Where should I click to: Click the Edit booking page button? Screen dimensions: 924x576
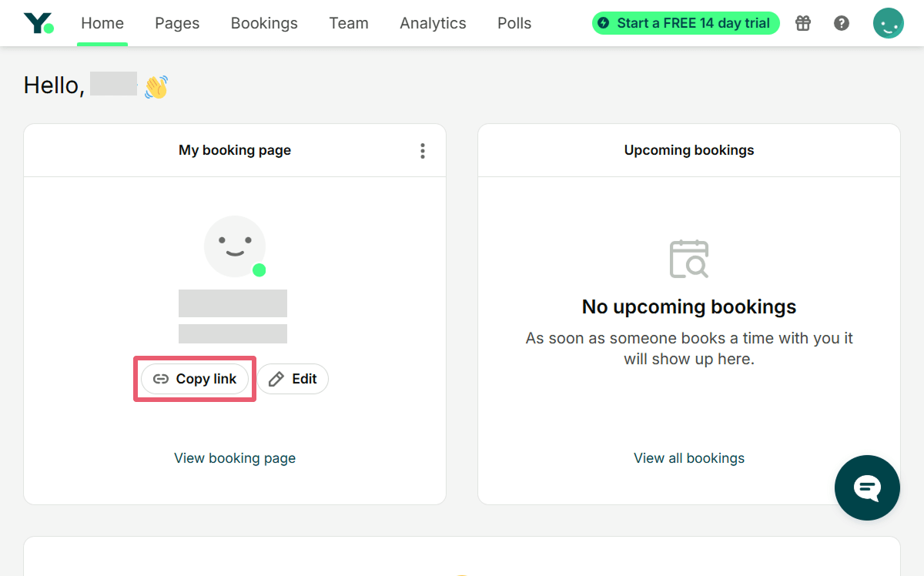[293, 379]
